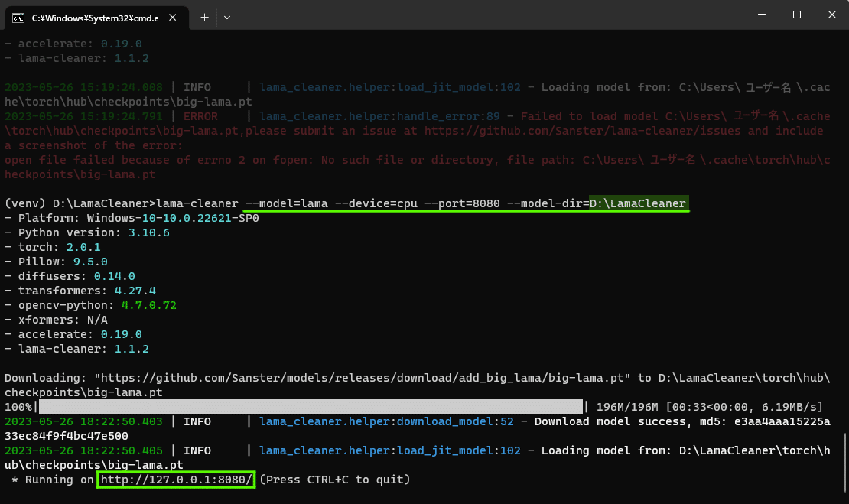Click the Pillow 9.5.0 value
849x504 pixels.
pos(90,262)
